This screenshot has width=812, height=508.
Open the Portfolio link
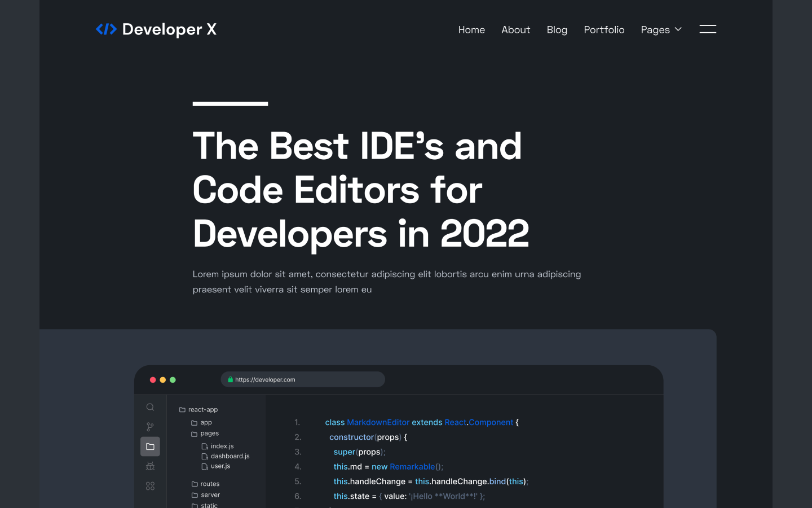coord(604,29)
